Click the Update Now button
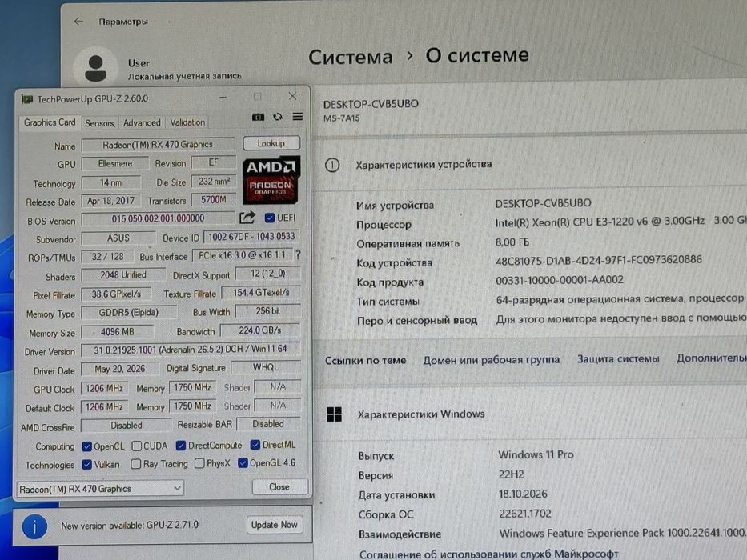The height and width of the screenshot is (560, 747). (275, 525)
